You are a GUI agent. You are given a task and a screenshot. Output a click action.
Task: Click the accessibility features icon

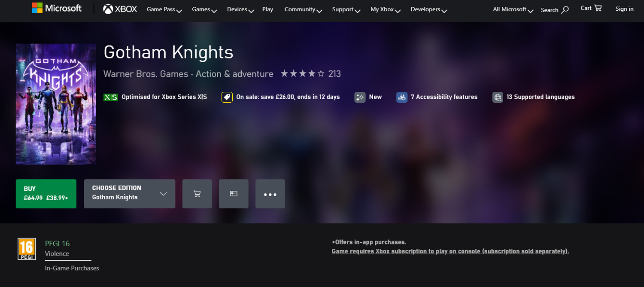click(x=401, y=97)
